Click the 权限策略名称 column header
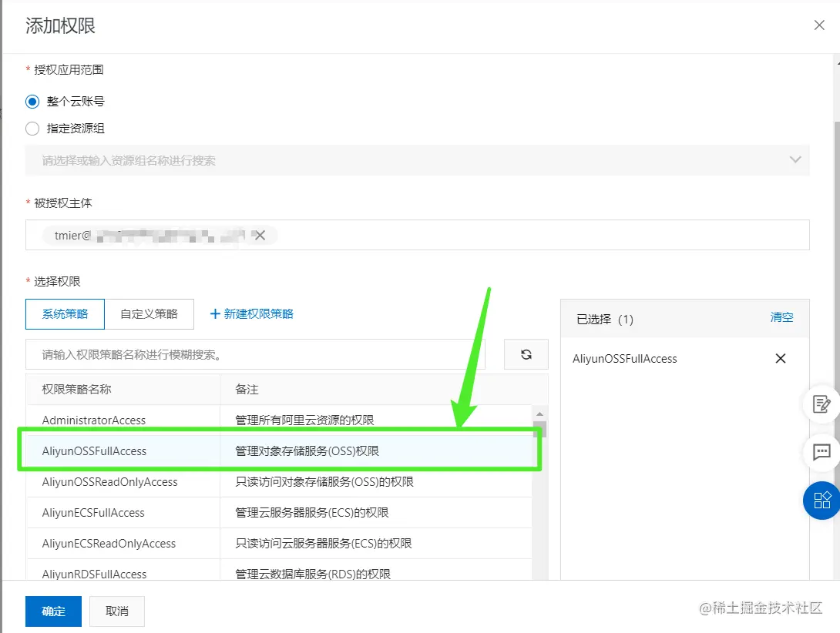Screen dimensions: 840x633 76,390
